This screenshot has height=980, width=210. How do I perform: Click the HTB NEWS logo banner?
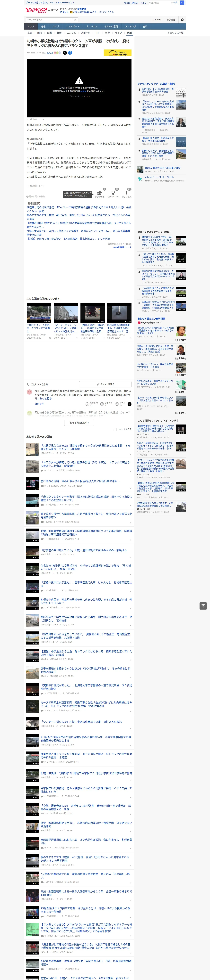tap(117, 53)
